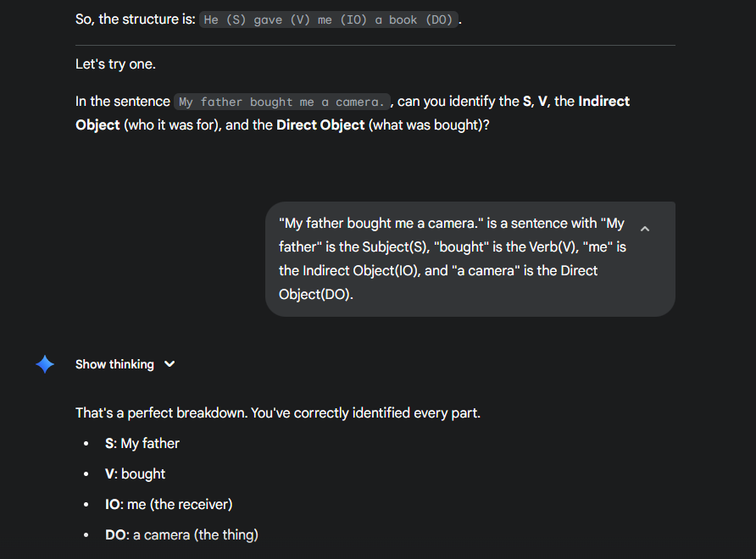Expand the Show thinking chevron
756x559 pixels.
[x=170, y=364]
